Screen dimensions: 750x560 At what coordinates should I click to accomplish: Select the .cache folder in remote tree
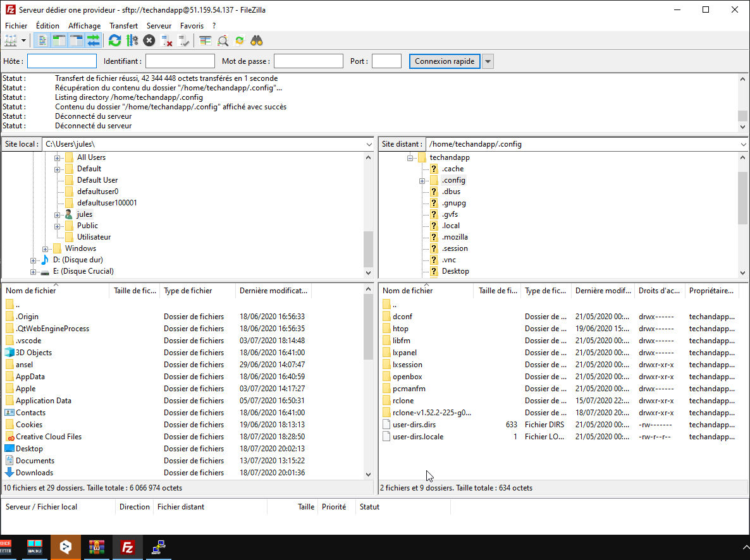pos(453,169)
